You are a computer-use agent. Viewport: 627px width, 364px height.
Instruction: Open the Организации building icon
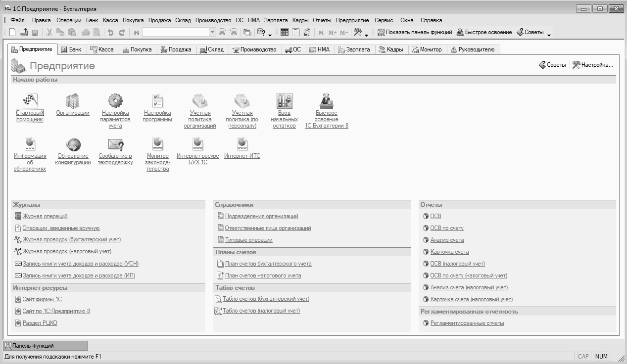tap(73, 101)
